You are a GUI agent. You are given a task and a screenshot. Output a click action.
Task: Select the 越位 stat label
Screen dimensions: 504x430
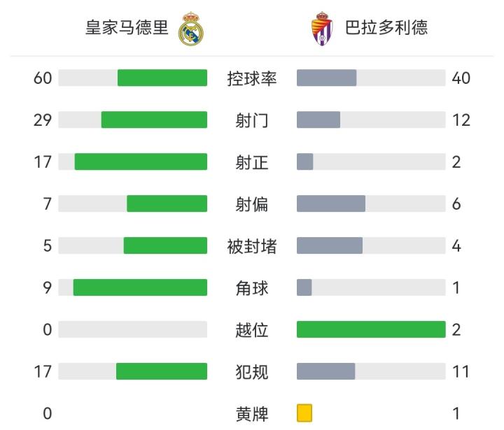[252, 329]
